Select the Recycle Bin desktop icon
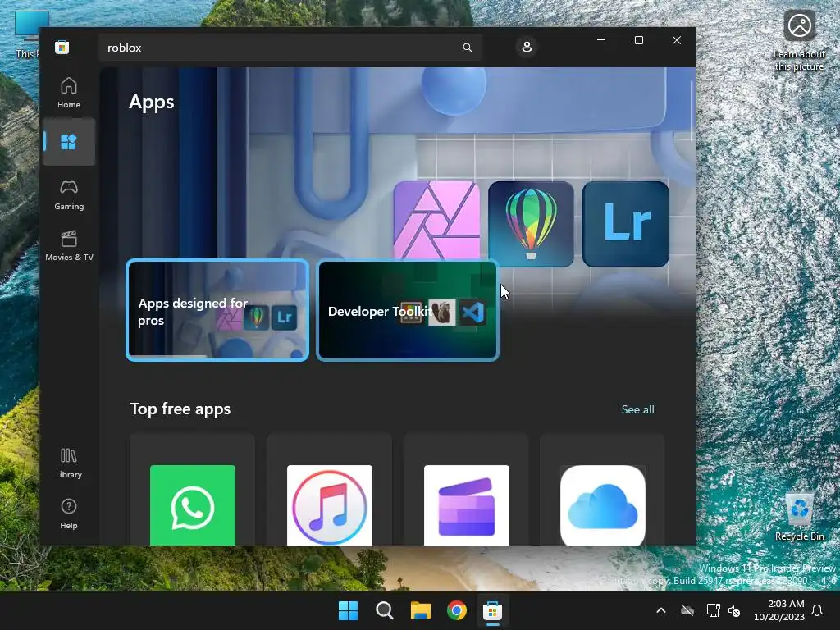The width and height of the screenshot is (840, 630). coord(799,515)
